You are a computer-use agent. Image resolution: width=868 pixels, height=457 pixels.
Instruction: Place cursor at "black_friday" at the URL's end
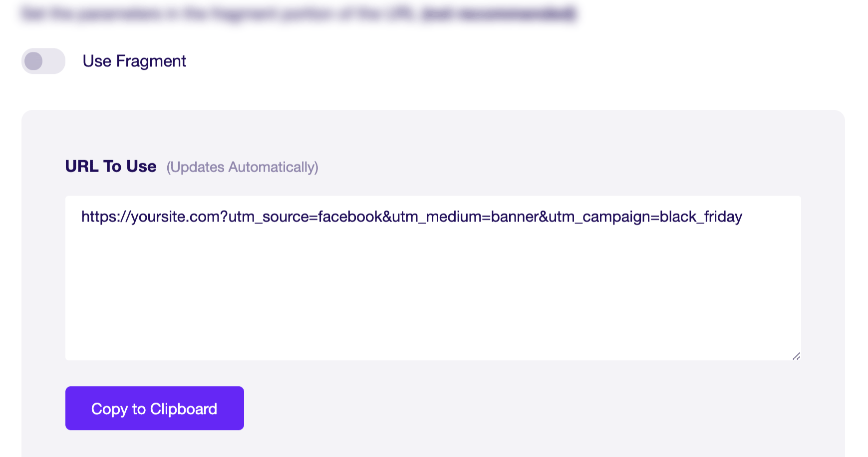(x=701, y=217)
